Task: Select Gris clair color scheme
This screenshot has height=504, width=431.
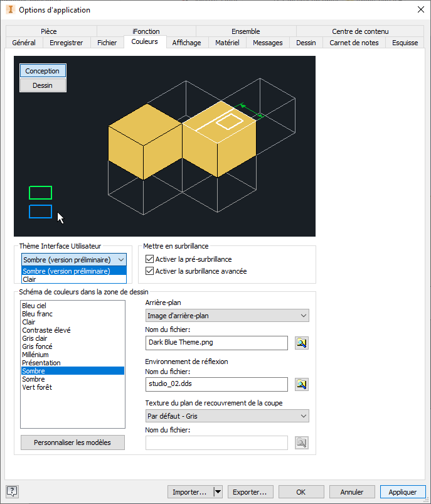Action: (73, 338)
